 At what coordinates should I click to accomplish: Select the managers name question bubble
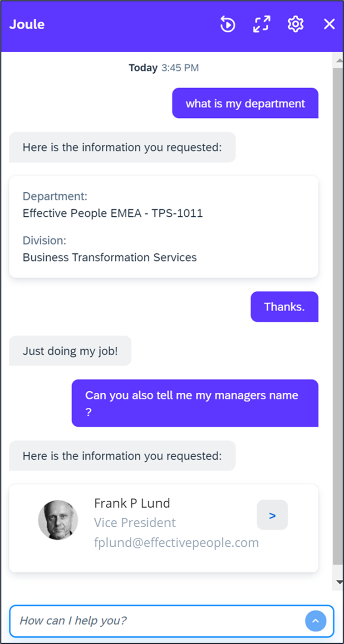tap(195, 403)
